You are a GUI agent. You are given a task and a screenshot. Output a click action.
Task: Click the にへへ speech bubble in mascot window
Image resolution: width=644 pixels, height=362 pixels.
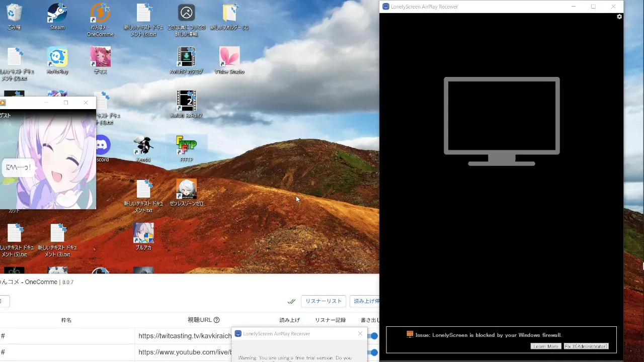(18, 167)
